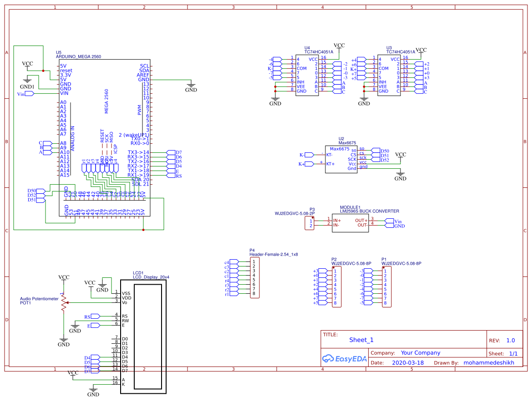Select the U3 designator label
This screenshot has height=402, width=532.
(389, 48)
